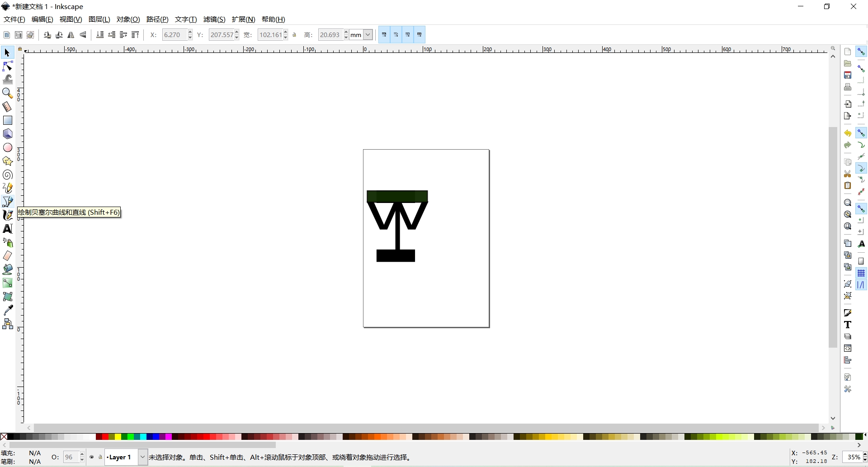868x467 pixels.
Task: Select the Gradient tool
Action: (x=8, y=283)
